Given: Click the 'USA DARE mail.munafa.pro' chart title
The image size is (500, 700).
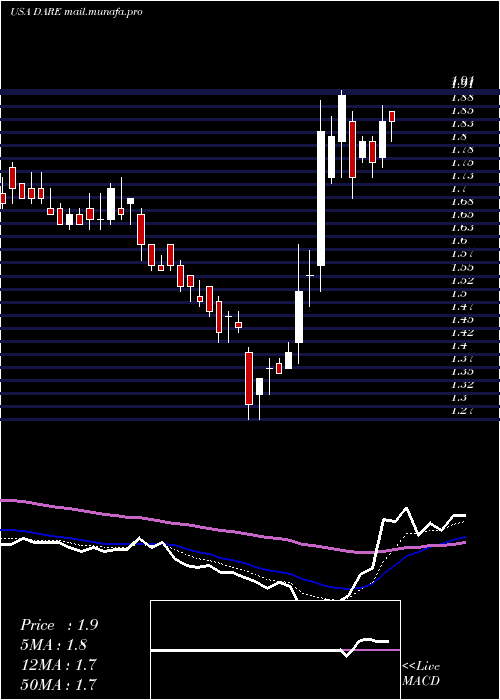Looking at the screenshot, I should click(76, 12).
